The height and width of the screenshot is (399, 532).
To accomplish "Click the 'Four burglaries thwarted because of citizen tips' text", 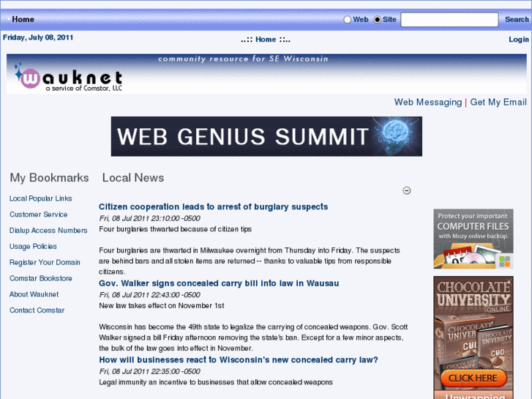I will click(x=175, y=229).
